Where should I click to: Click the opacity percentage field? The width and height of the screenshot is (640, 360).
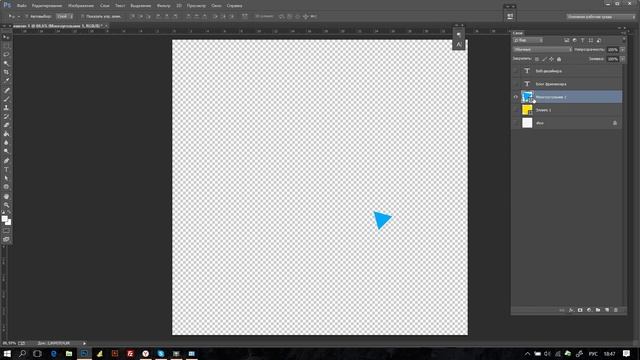612,50
